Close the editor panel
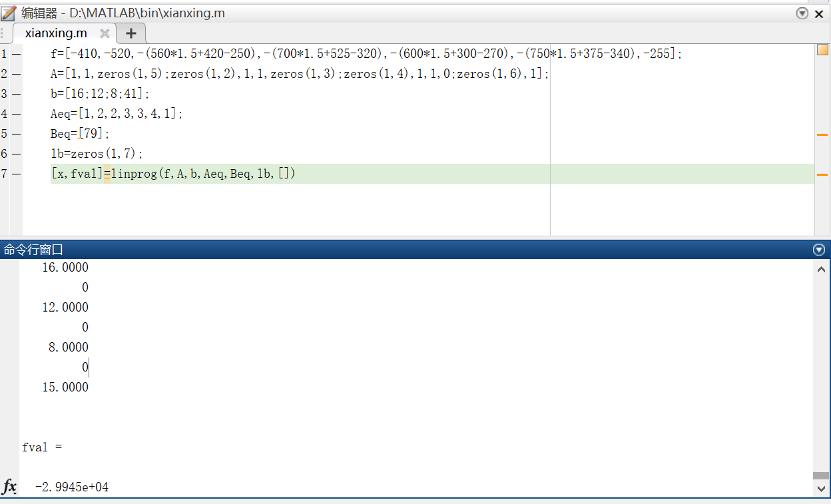 820,13
